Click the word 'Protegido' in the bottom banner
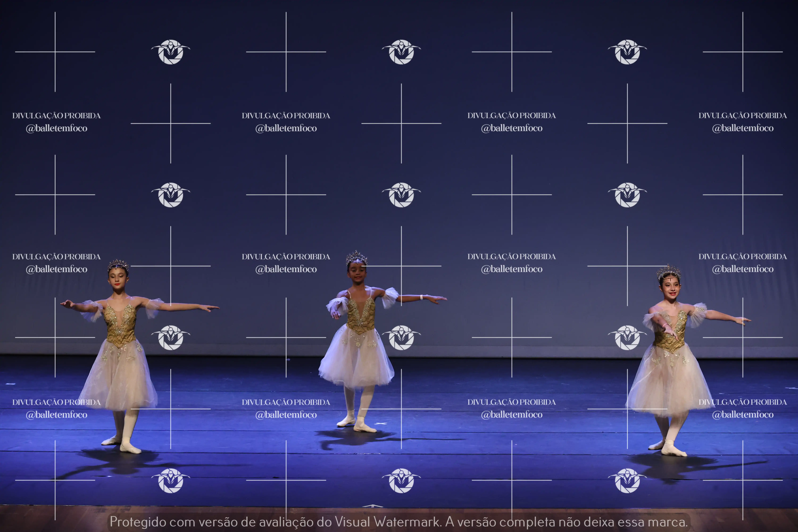Image resolution: width=798 pixels, height=532 pixels. coord(138,522)
